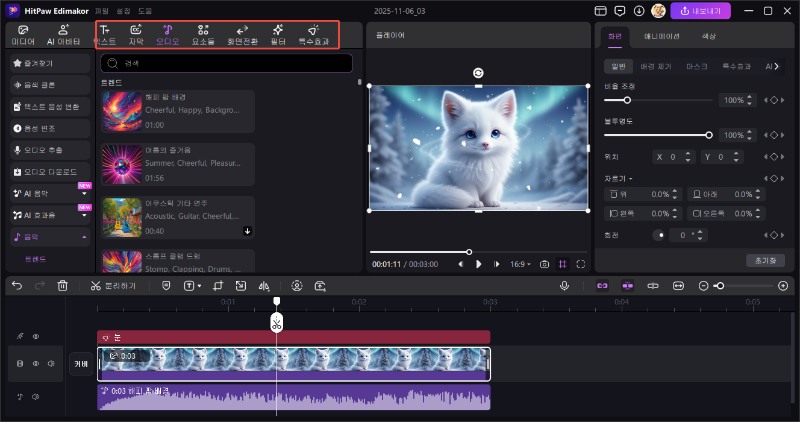This screenshot has width=800, height=422.
Task: Click the Split button with scissors
Action: 113,286
